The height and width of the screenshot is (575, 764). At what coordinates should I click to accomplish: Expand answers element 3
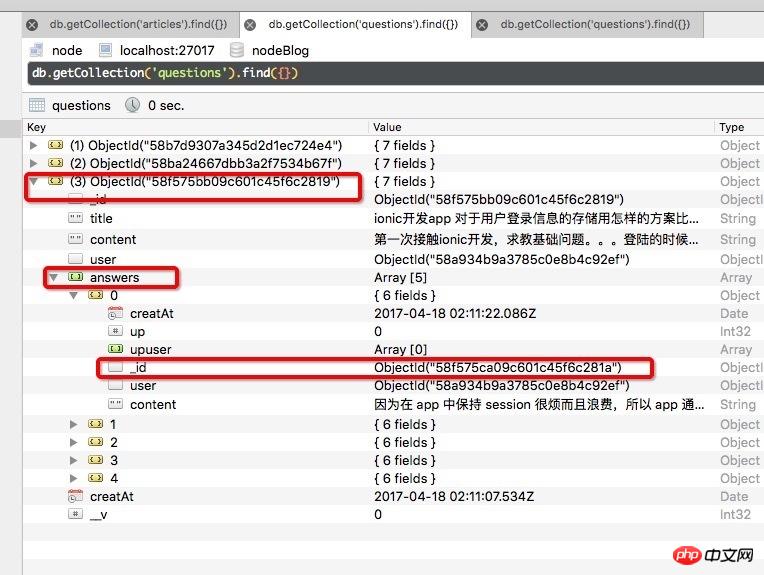click(74, 460)
